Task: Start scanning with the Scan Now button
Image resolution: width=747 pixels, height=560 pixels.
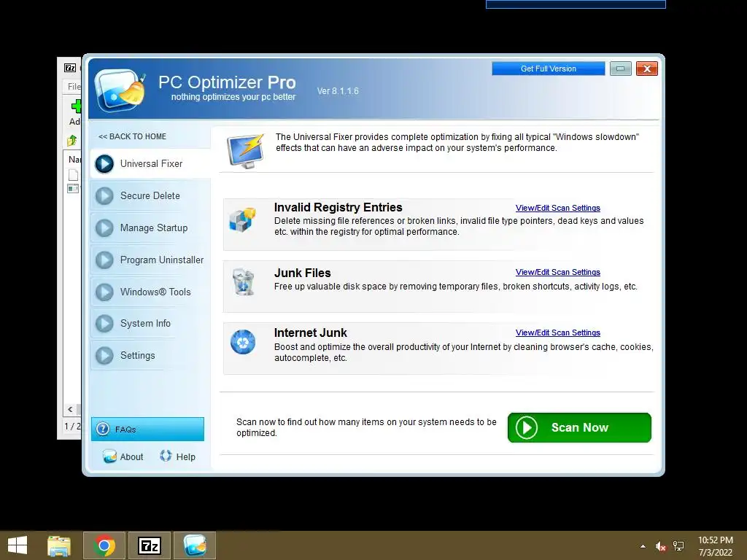Action: [x=579, y=427]
